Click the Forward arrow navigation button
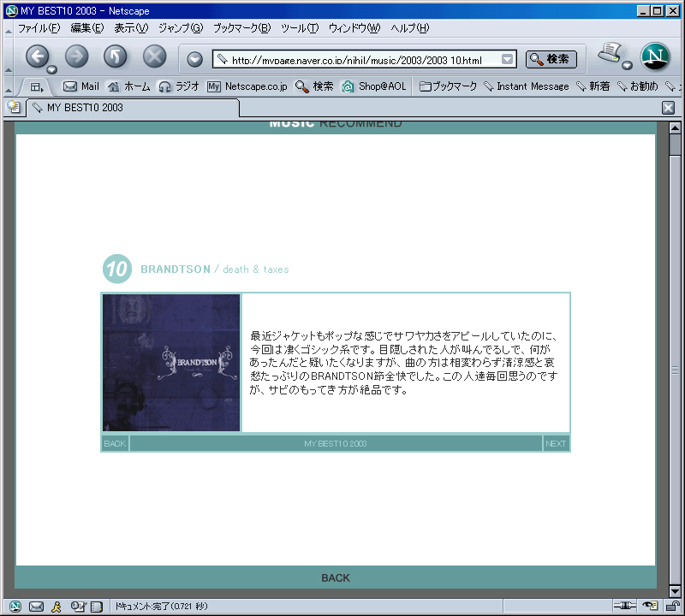The width and height of the screenshot is (685, 616). [76, 56]
